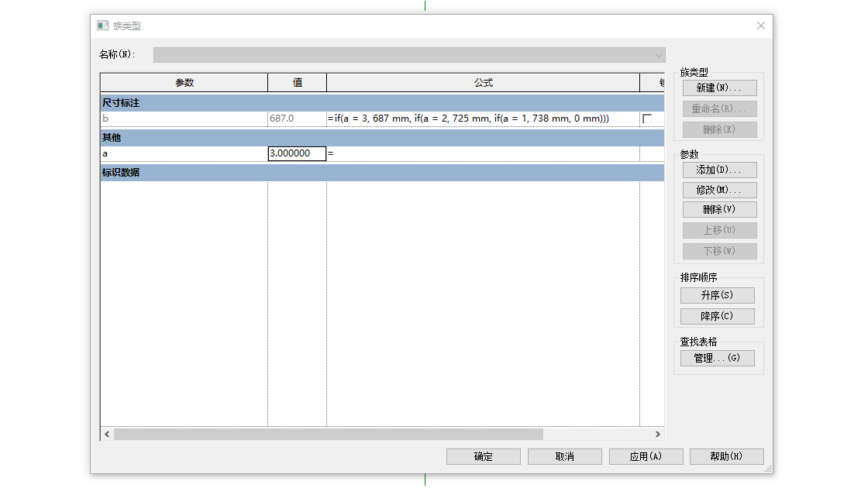
Task: Open the 添加(D) dialog to add a parameter
Action: point(719,170)
